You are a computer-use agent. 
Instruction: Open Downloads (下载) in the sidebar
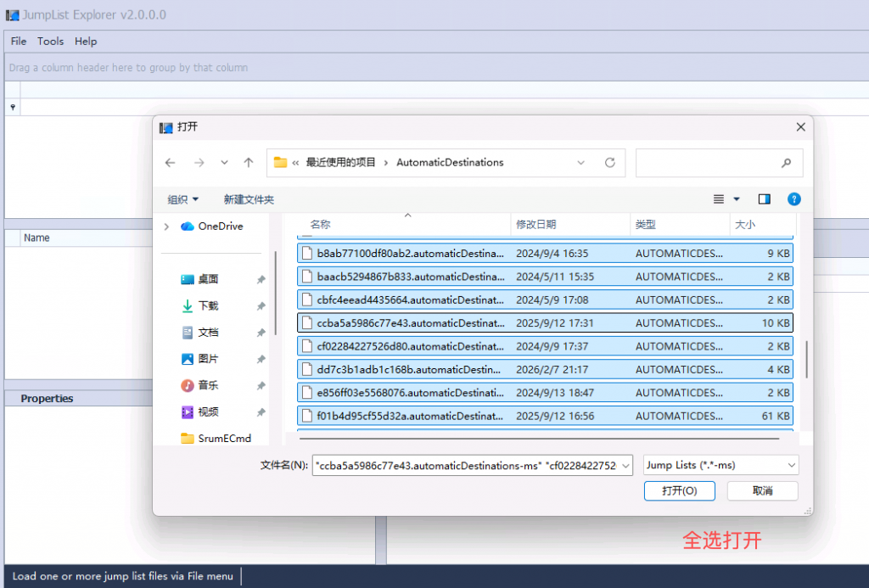click(x=208, y=305)
